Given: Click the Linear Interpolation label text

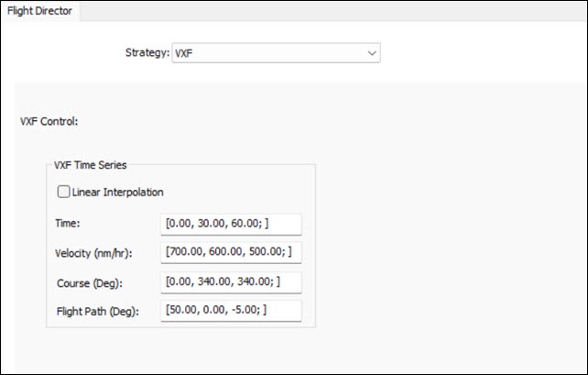Looking at the screenshot, I should (x=117, y=192).
